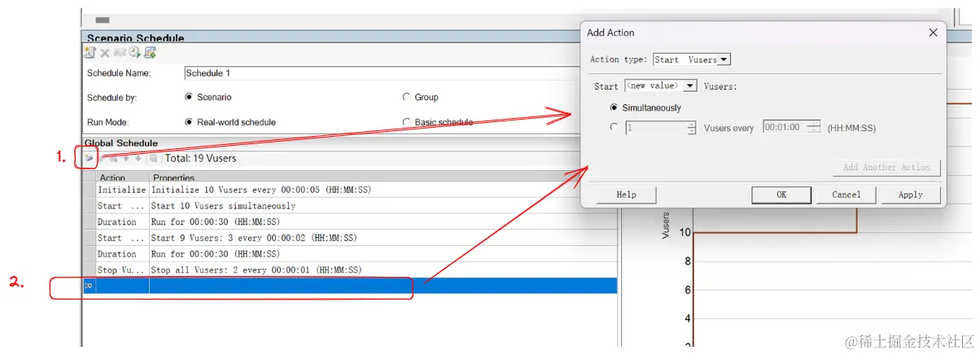Click the Help button in Add Action
980x355 pixels.
click(626, 195)
